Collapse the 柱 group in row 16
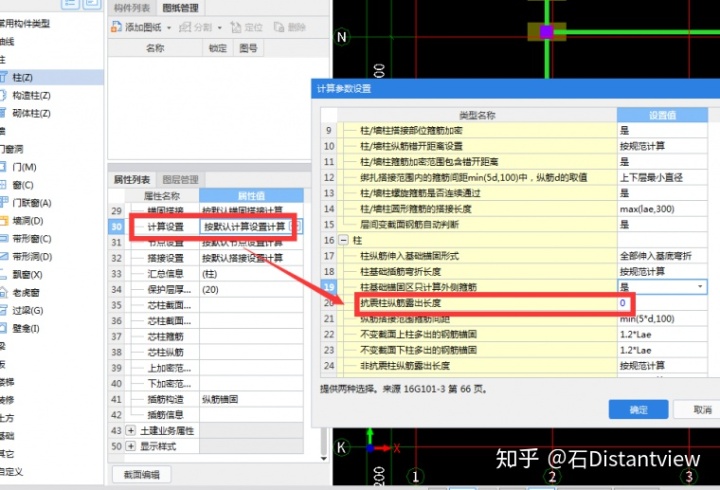This screenshot has height=490, width=720. pos(343,240)
